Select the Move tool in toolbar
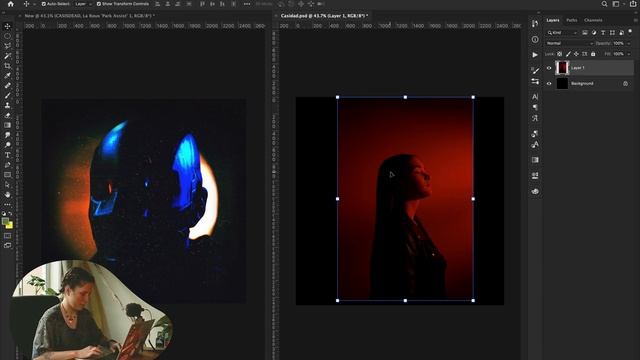640x360 pixels. tap(7, 27)
